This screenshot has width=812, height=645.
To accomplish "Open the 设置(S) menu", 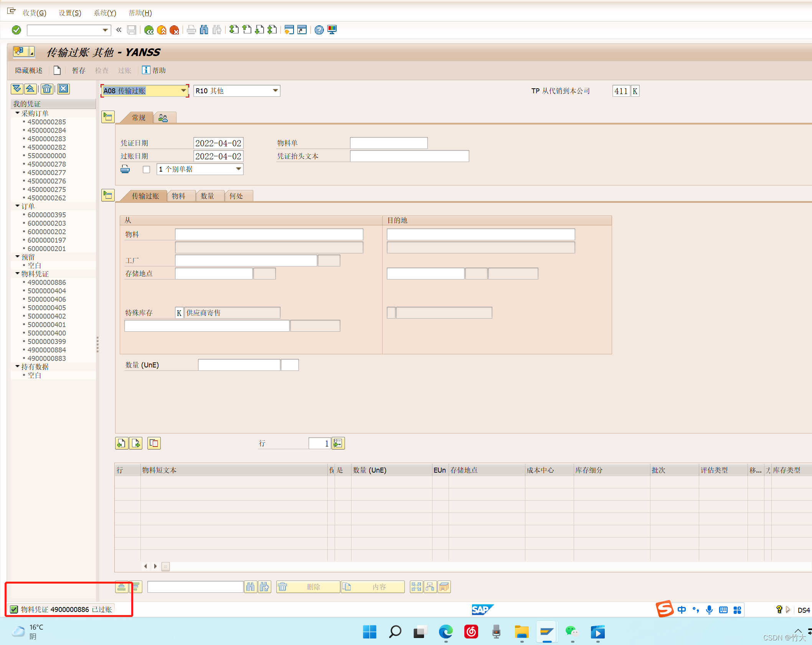I will tap(70, 13).
